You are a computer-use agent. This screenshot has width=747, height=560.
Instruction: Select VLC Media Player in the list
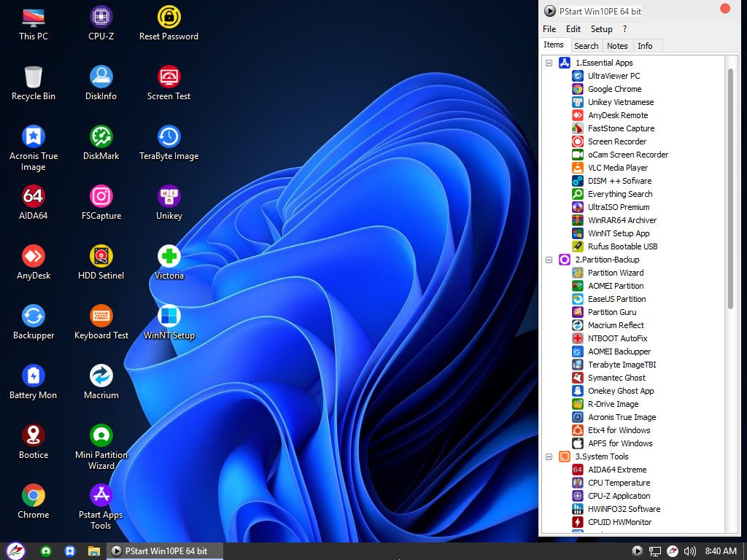(617, 168)
